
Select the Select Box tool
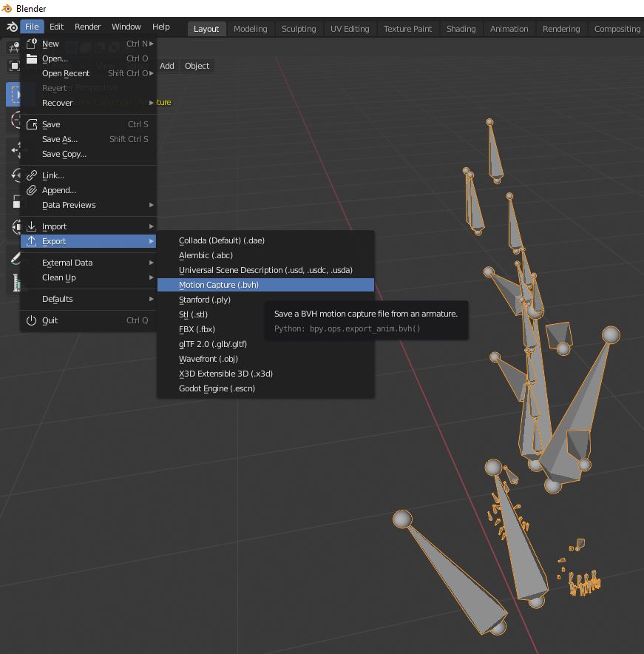click(14, 94)
